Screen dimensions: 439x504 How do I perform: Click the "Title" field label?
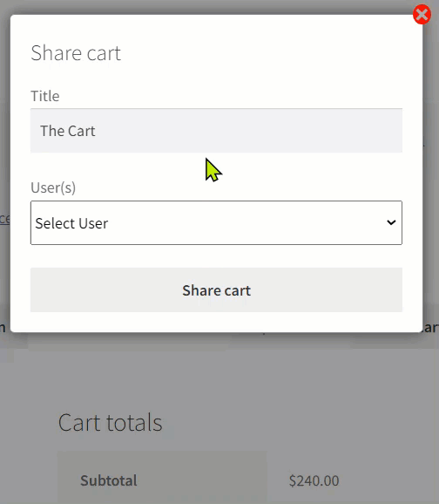point(45,96)
